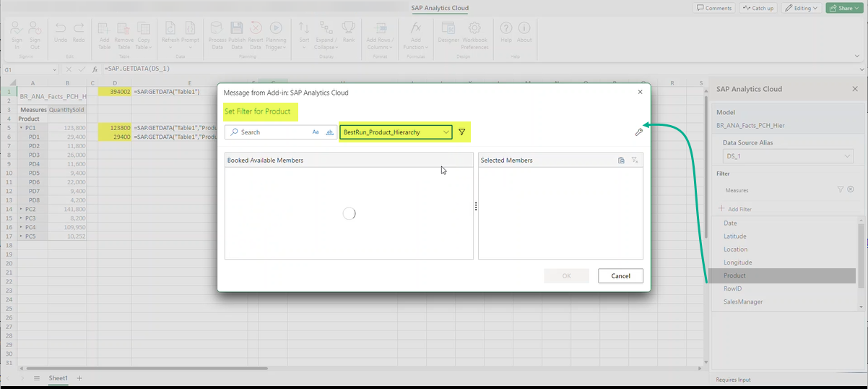Screen dimensions: 868x389
Task: Click the paste members icon in Selected Members
Action: [621, 161]
